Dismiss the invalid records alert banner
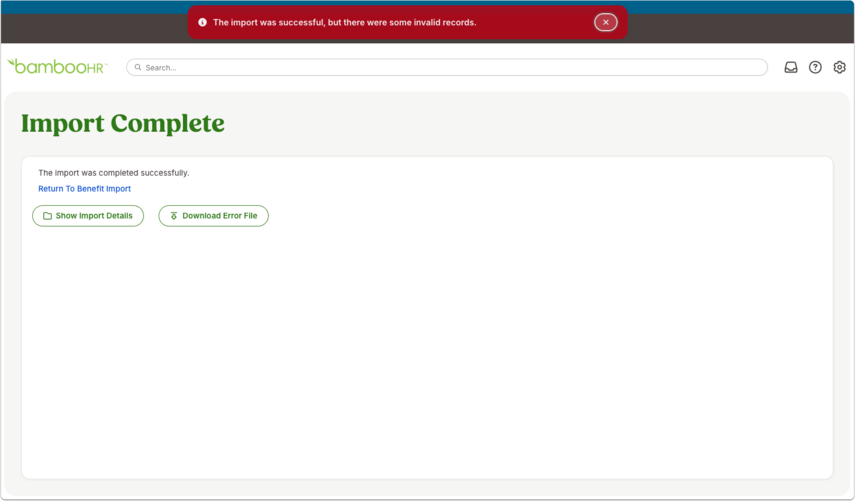Image resolution: width=855 pixels, height=501 pixels. [x=605, y=22]
